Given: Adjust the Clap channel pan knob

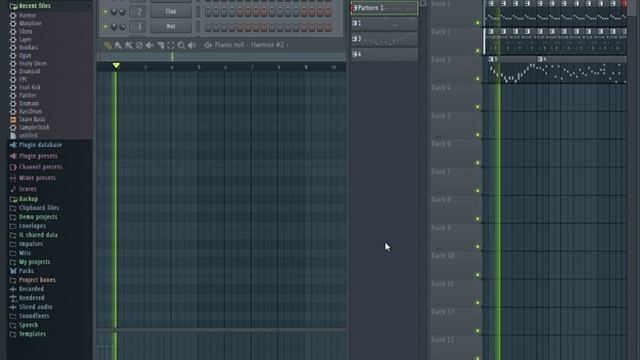Looking at the screenshot, I should [x=114, y=12].
